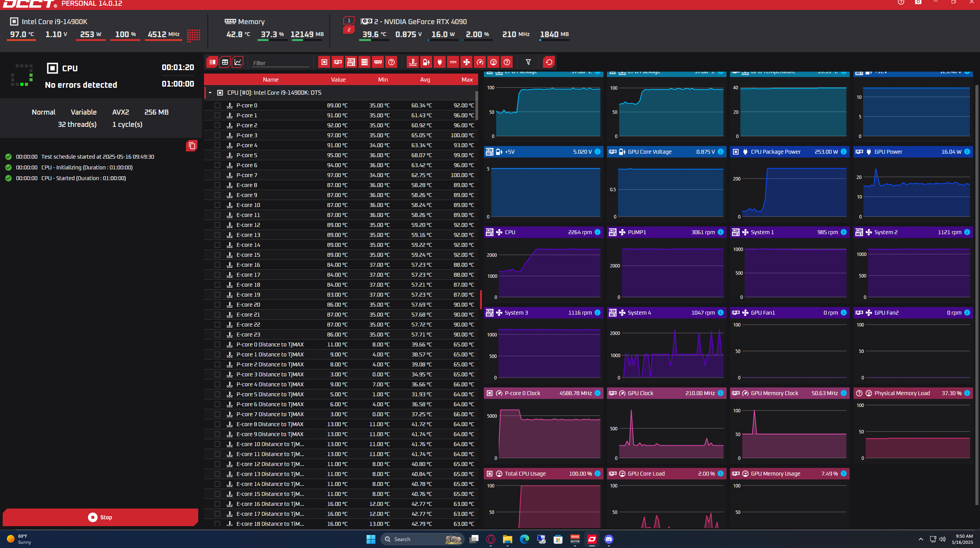
Task: Click the AVX2 instruction set label
Action: click(120, 112)
